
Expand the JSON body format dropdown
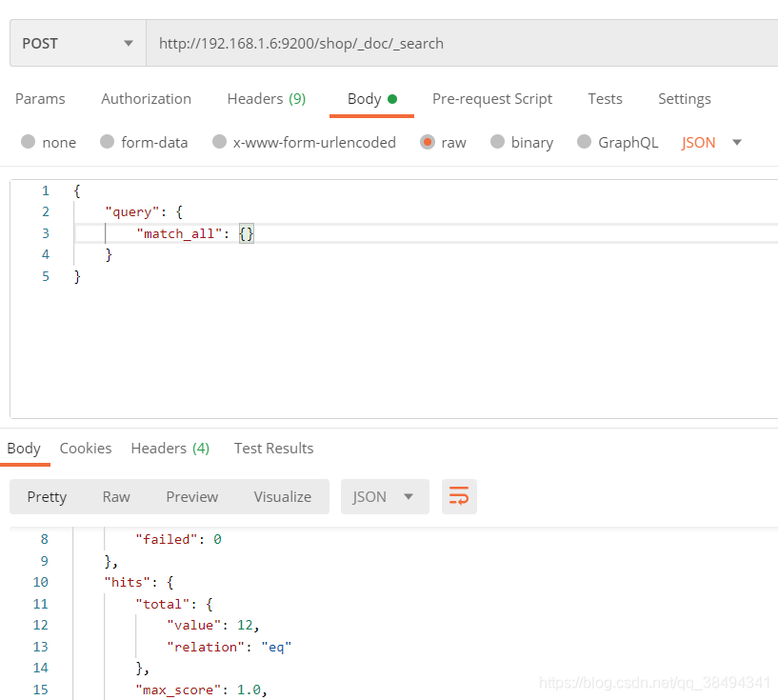click(711, 142)
